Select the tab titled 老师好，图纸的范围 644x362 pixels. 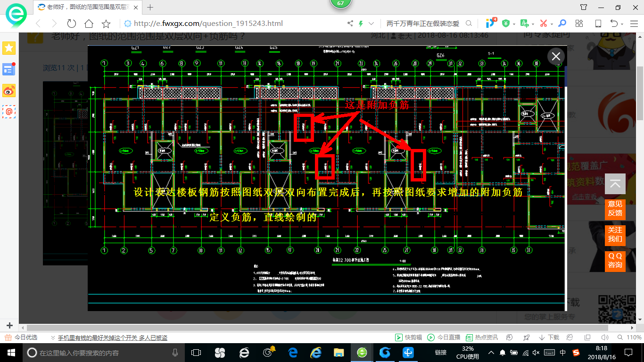88,7
